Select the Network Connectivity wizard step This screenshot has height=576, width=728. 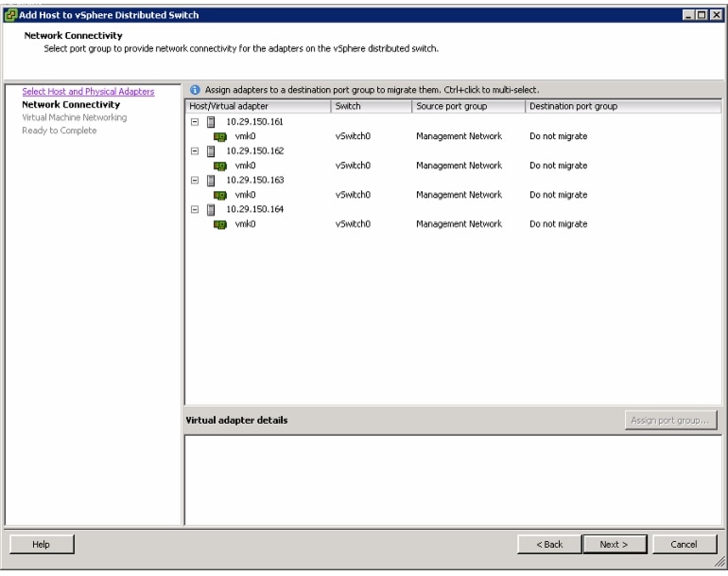click(71, 105)
